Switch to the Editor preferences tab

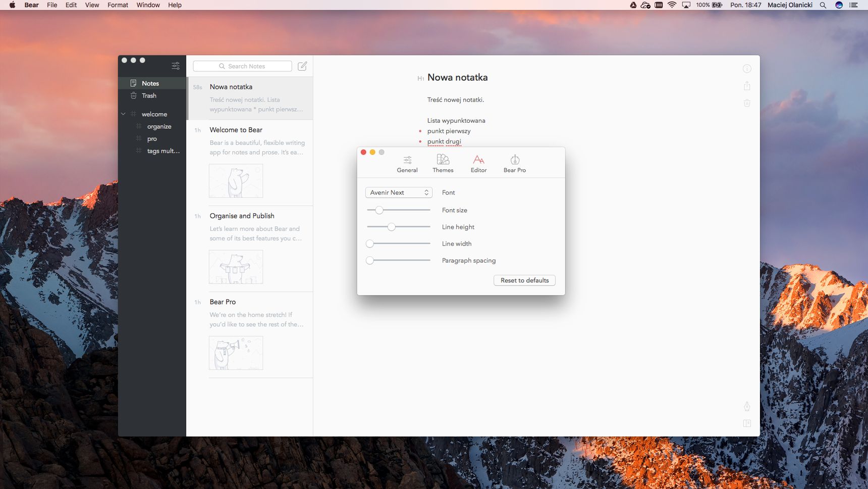pyautogui.click(x=478, y=164)
